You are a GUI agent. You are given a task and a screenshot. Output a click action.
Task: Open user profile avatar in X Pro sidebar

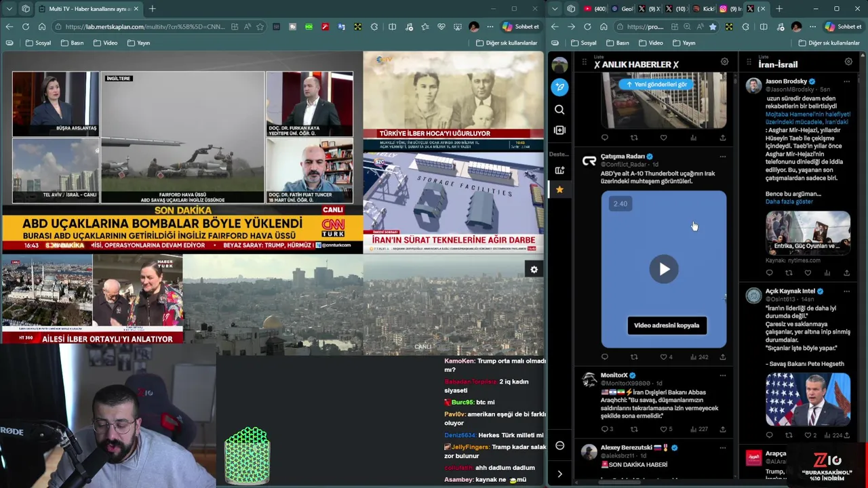[559, 65]
